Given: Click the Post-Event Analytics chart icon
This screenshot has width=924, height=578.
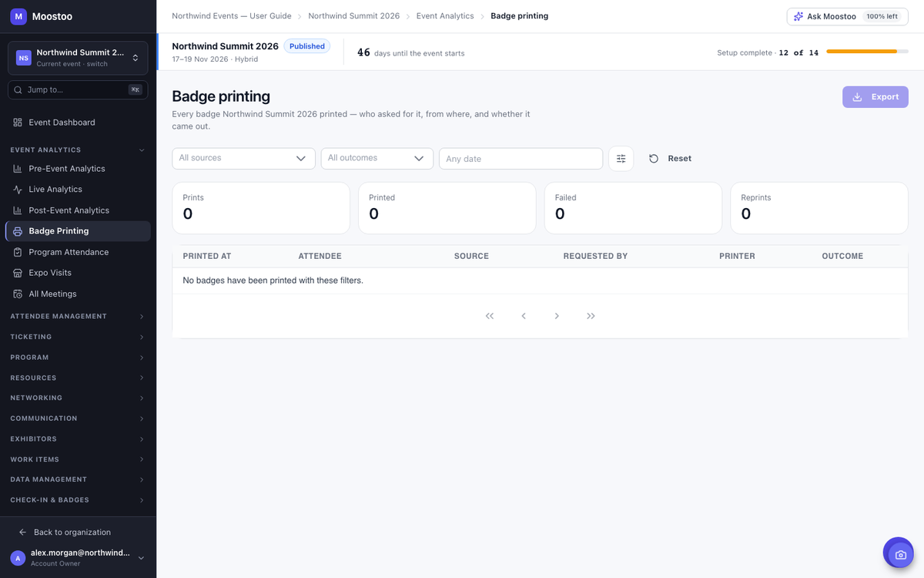Looking at the screenshot, I should [x=18, y=210].
